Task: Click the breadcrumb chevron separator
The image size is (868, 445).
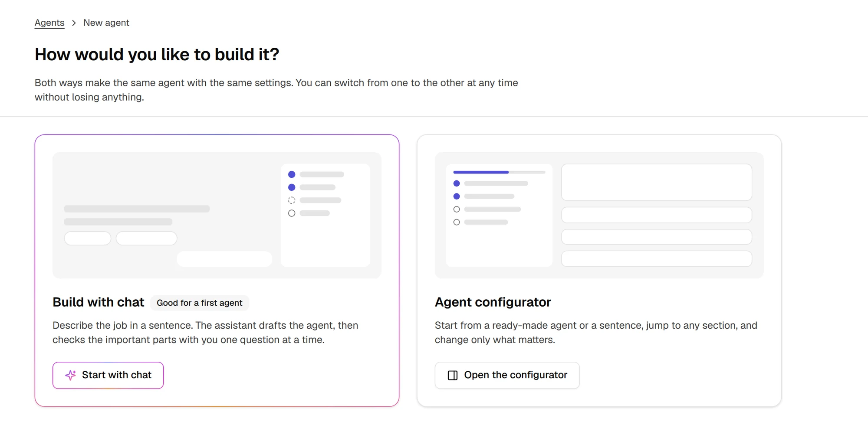Action: (74, 23)
